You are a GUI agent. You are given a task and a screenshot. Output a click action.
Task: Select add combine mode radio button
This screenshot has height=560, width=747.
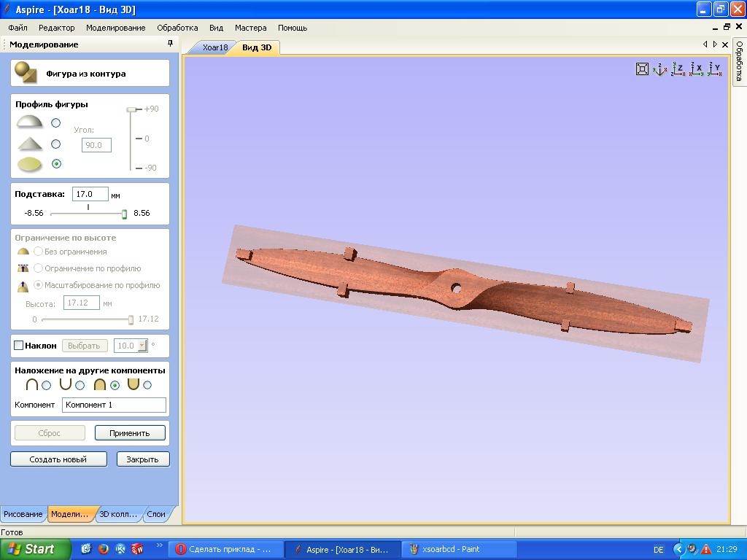point(46,385)
